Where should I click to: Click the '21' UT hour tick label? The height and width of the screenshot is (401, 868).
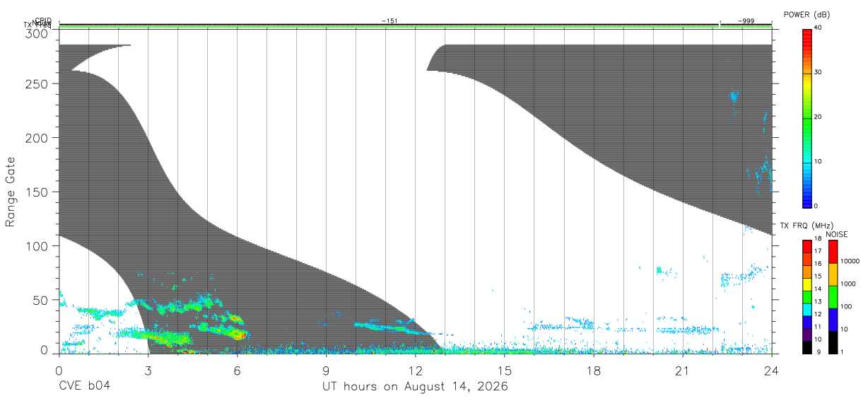[x=682, y=371]
